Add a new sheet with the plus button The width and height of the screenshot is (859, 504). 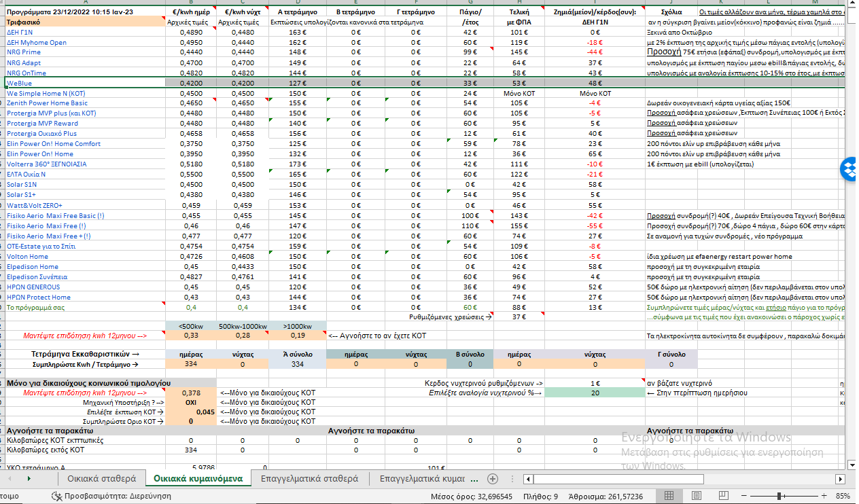[493, 478]
